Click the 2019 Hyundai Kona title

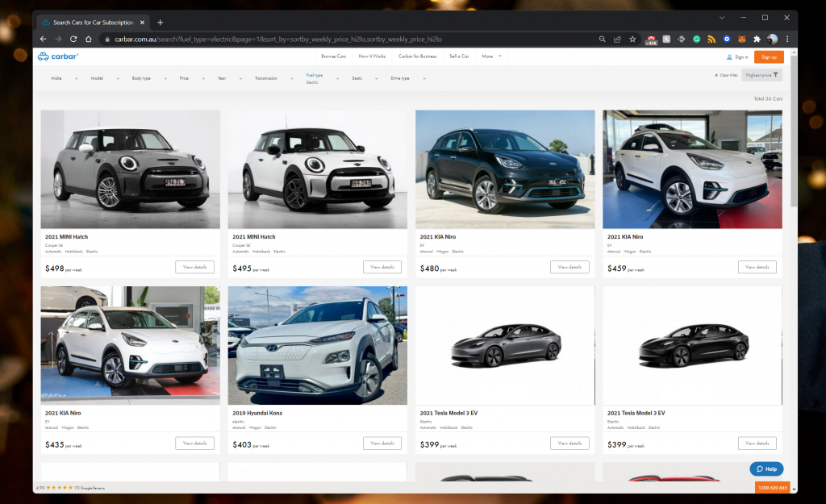point(257,413)
